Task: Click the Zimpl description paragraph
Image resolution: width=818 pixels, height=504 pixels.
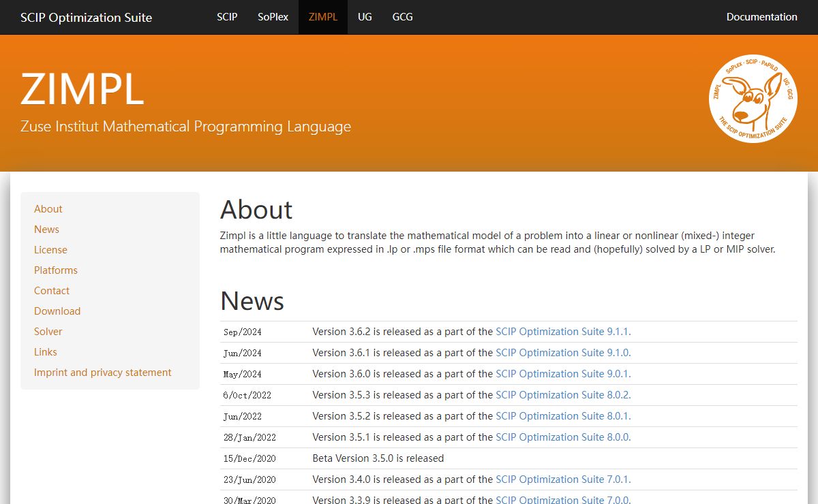Action: tap(498, 242)
